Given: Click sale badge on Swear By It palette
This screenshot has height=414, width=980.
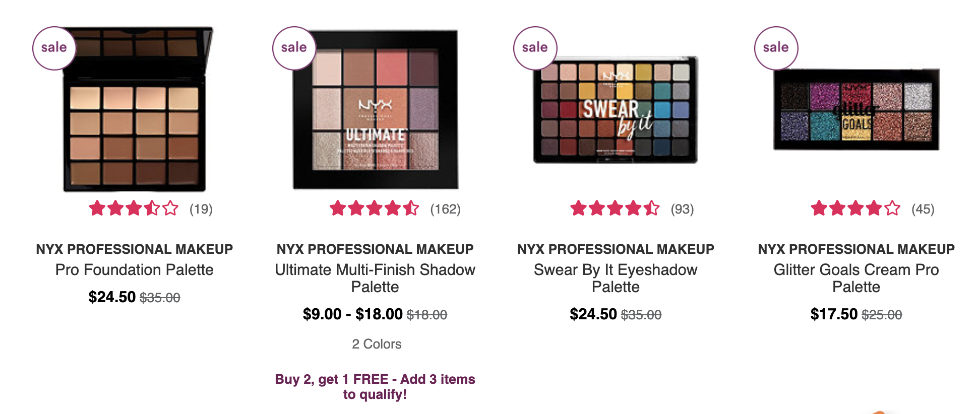Looking at the screenshot, I should click(535, 48).
